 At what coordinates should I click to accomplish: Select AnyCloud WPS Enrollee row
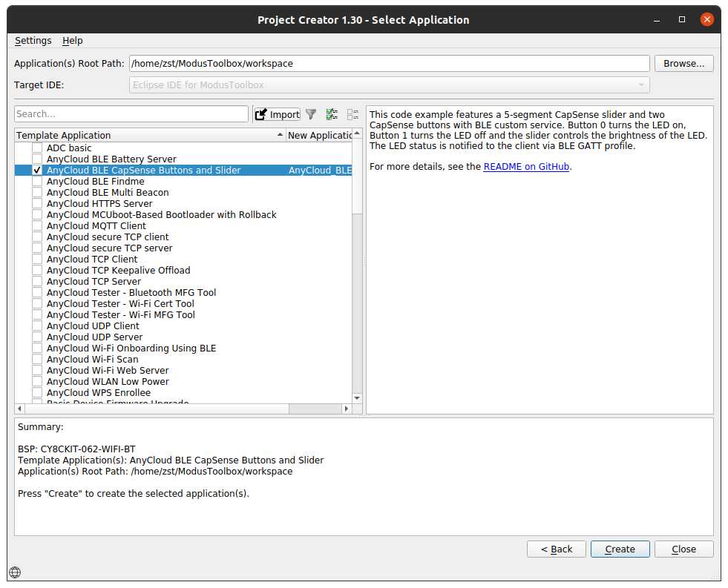[183, 393]
